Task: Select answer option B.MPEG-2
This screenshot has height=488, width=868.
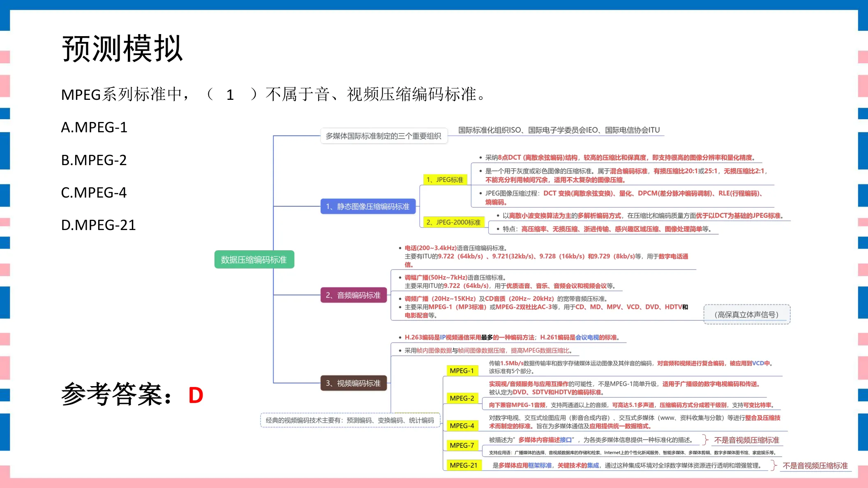Action: tap(94, 160)
